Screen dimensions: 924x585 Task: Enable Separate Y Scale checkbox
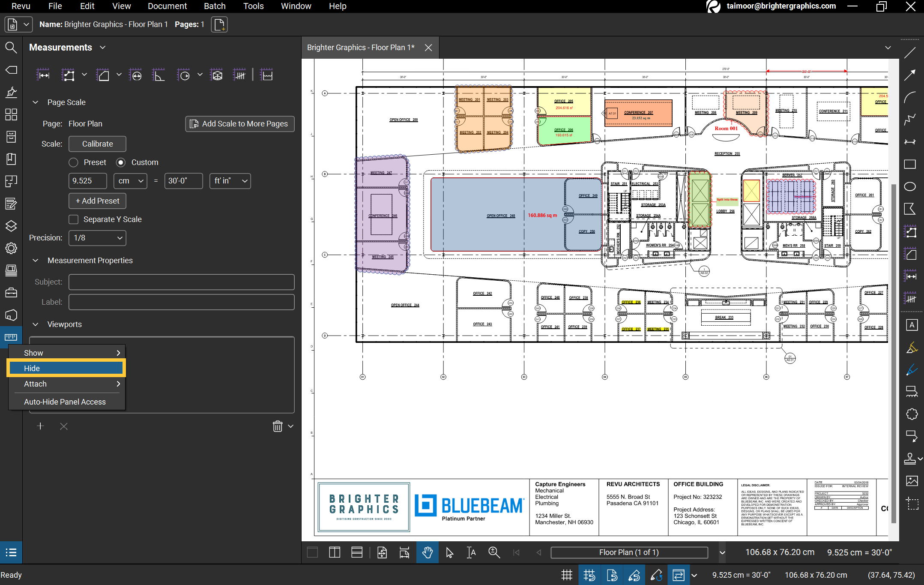point(74,219)
